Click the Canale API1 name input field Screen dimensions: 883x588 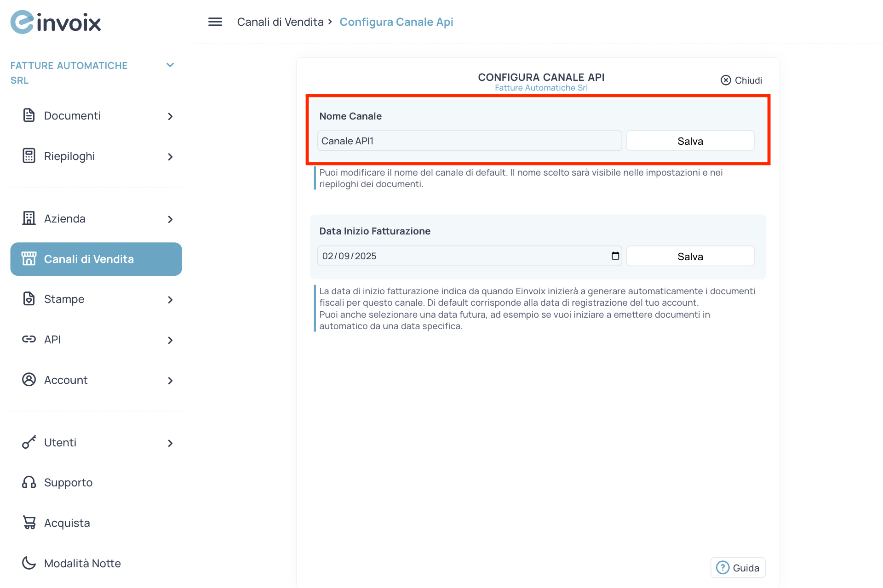pyautogui.click(x=469, y=141)
